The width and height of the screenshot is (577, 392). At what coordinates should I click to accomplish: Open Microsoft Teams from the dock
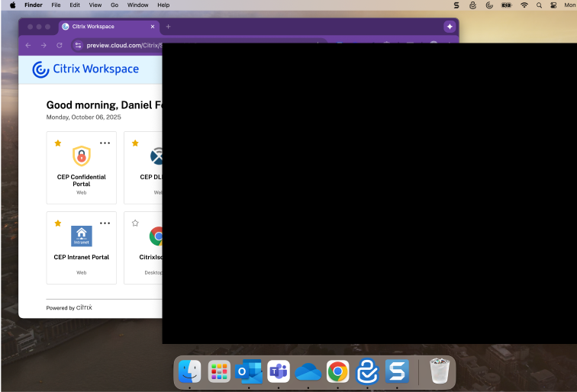pos(278,371)
